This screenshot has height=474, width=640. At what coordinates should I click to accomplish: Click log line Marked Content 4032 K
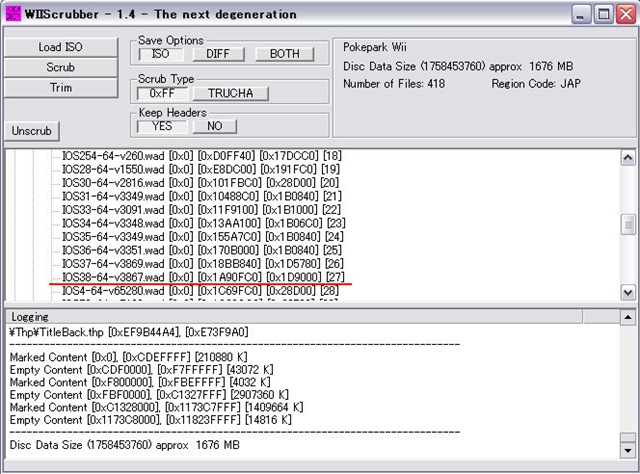pos(140,383)
